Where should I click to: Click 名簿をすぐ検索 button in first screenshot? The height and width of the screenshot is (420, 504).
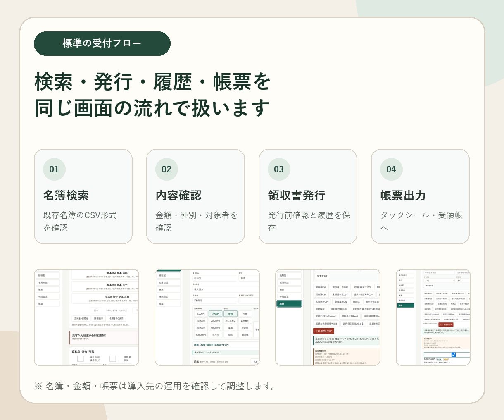116,318
